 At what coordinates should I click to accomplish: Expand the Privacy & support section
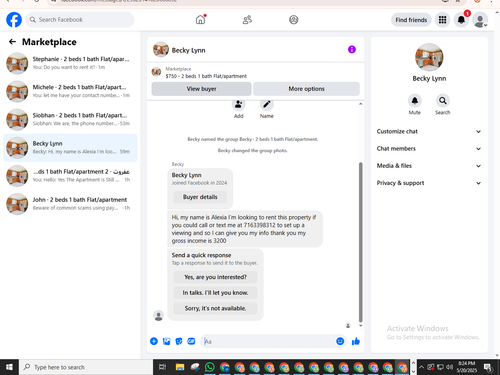pos(429,183)
